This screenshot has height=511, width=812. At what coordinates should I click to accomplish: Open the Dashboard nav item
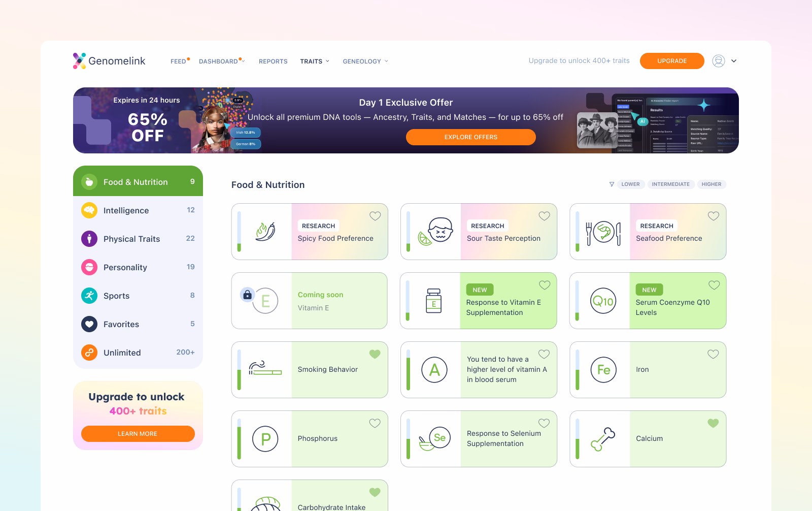218,61
